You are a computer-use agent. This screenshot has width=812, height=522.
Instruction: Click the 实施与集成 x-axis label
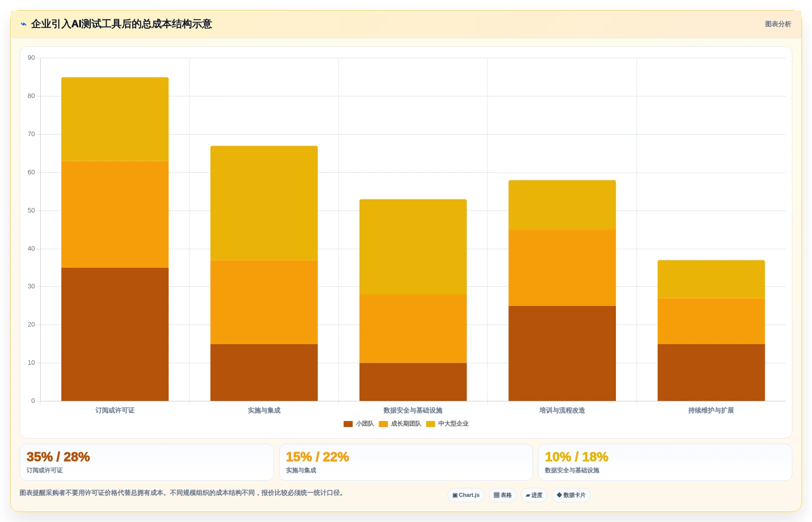[264, 410]
